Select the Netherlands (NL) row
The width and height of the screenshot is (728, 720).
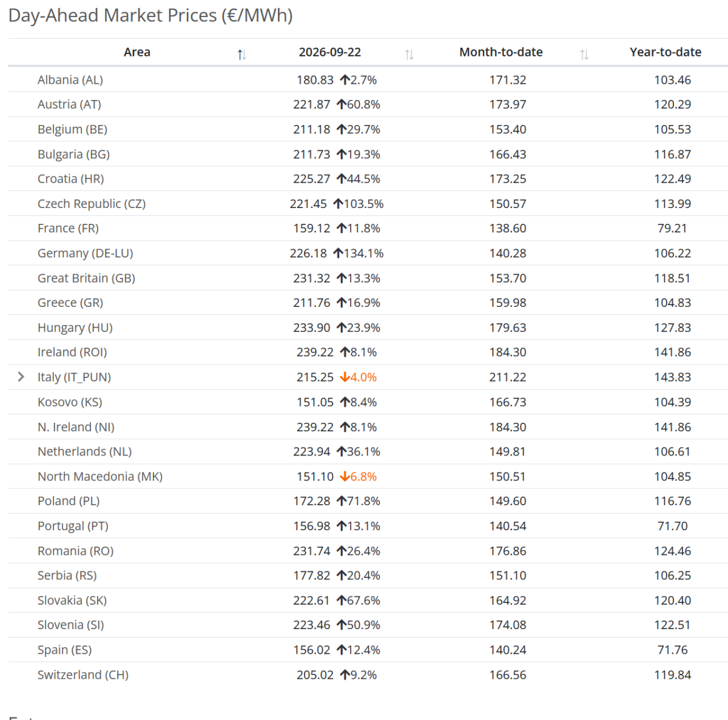point(368,451)
